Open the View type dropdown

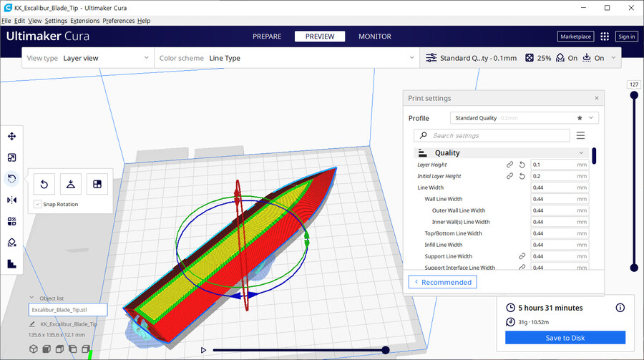pos(87,58)
